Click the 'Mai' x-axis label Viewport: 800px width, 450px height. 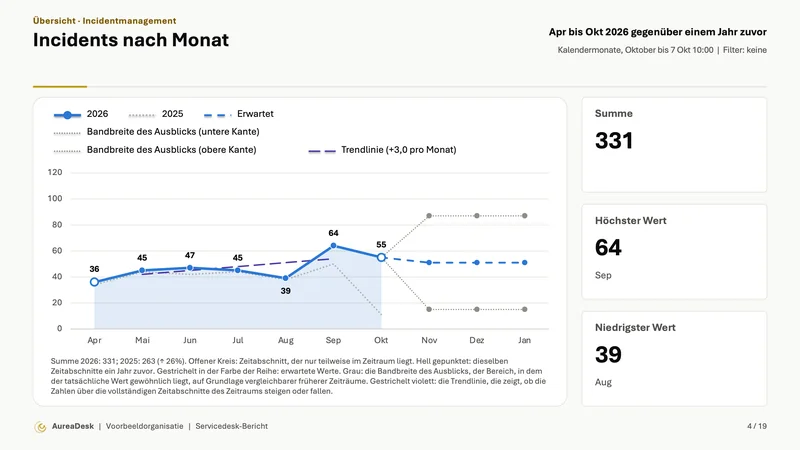142,340
